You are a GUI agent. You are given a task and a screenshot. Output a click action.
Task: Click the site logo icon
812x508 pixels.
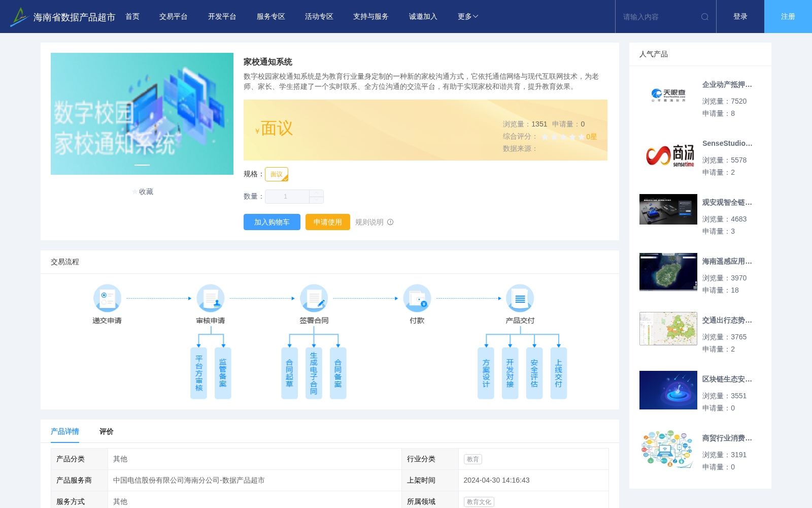point(19,17)
